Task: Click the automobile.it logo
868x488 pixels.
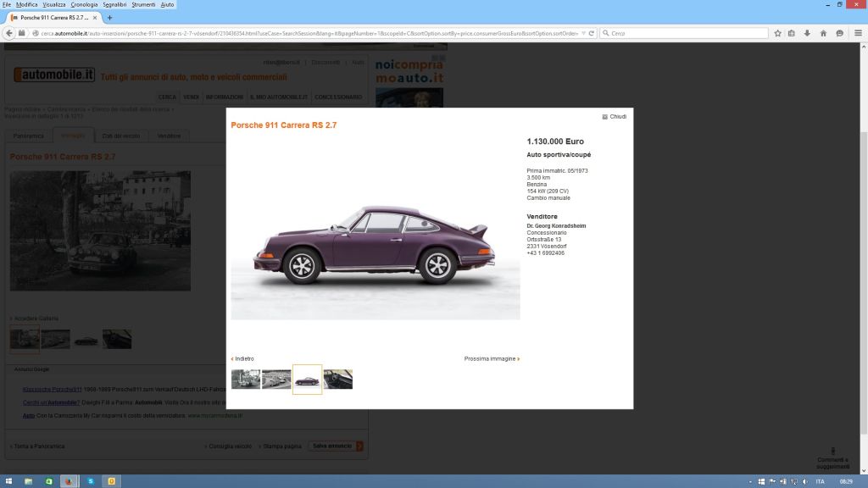Action: pyautogui.click(x=54, y=75)
